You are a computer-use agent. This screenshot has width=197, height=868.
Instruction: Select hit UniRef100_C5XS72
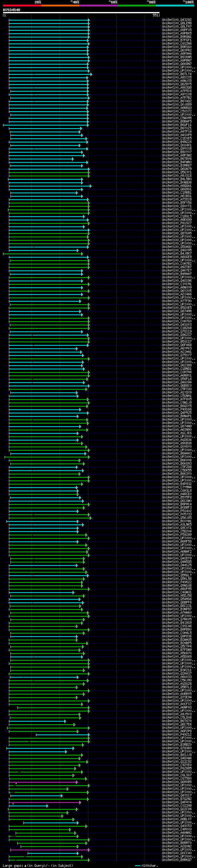point(177,111)
